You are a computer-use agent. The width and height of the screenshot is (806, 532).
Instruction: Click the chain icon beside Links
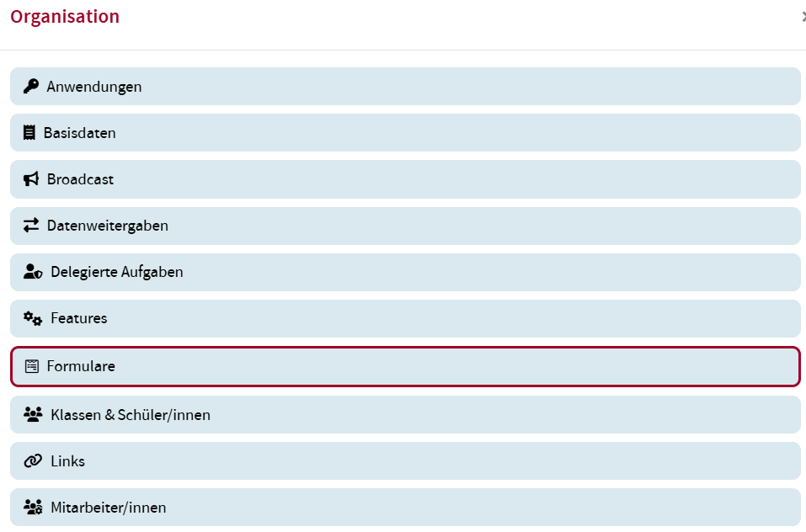coord(33,461)
